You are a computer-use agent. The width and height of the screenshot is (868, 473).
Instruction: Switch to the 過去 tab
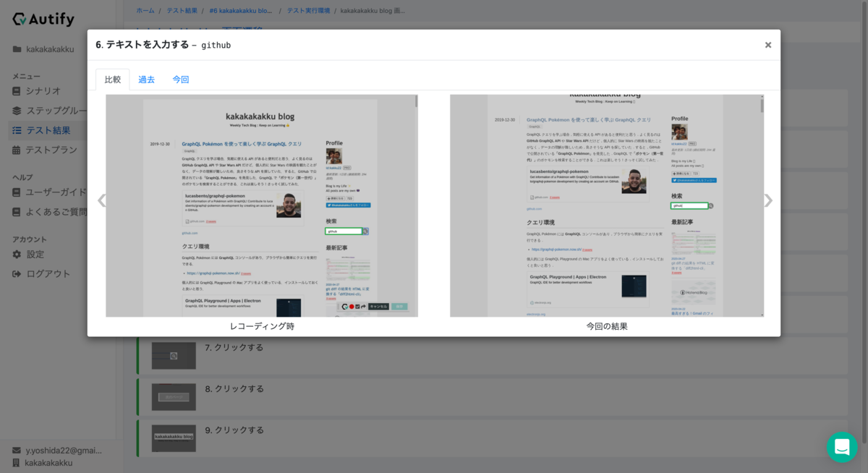pyautogui.click(x=147, y=80)
